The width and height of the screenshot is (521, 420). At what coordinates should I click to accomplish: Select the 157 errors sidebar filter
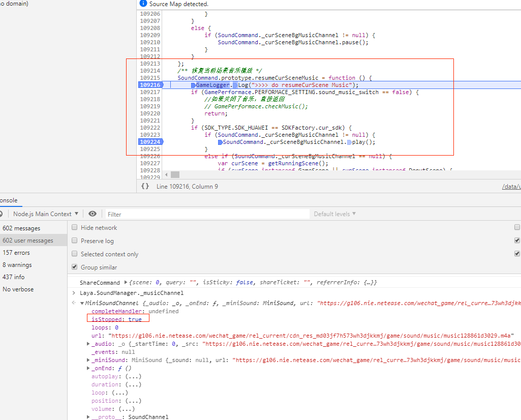(16, 252)
